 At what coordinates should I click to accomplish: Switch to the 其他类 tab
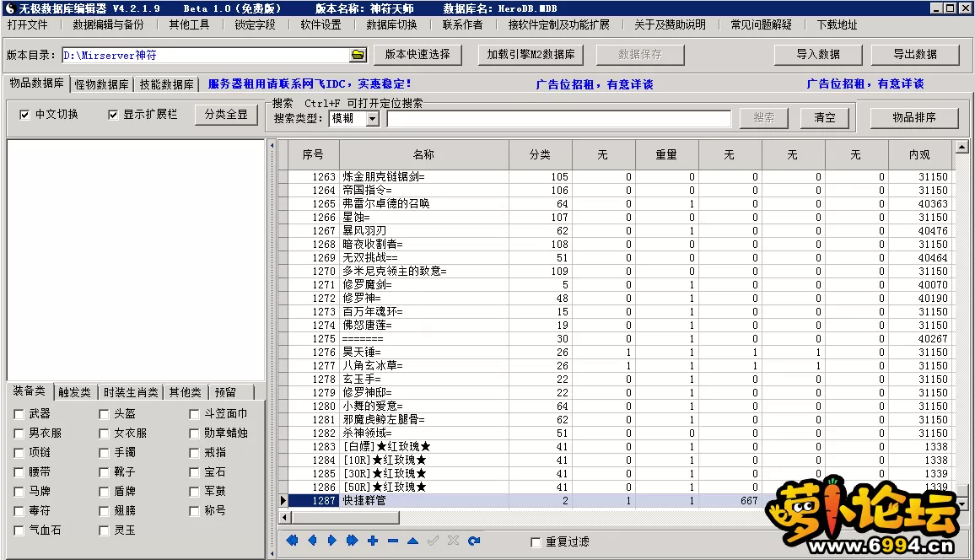click(186, 392)
